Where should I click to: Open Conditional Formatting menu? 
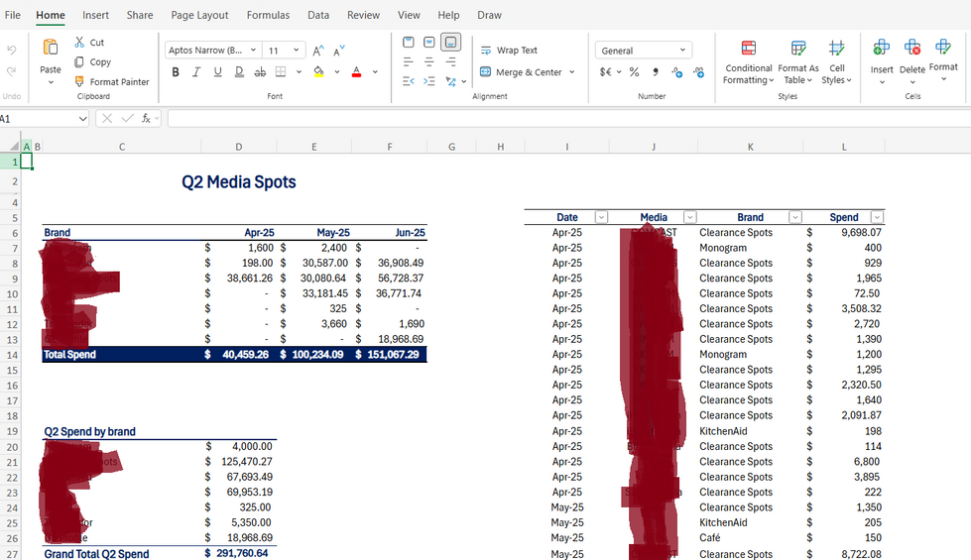[748, 61]
